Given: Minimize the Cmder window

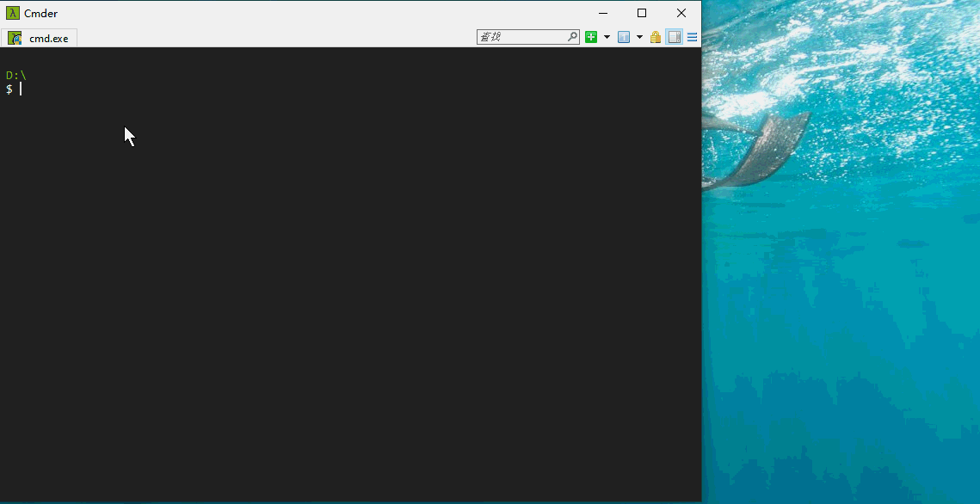Looking at the screenshot, I should pyautogui.click(x=602, y=13).
